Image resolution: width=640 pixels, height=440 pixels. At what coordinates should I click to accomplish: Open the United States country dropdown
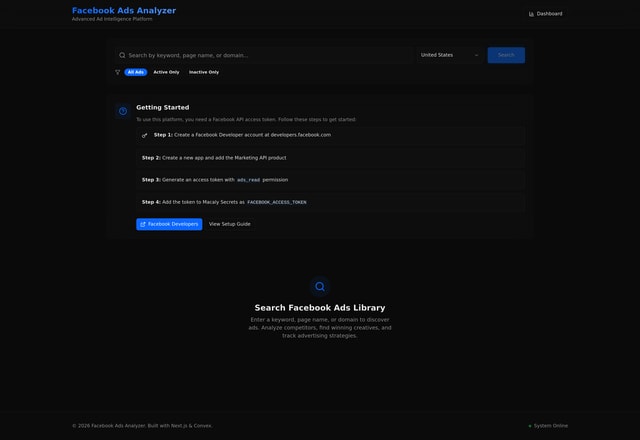point(449,55)
